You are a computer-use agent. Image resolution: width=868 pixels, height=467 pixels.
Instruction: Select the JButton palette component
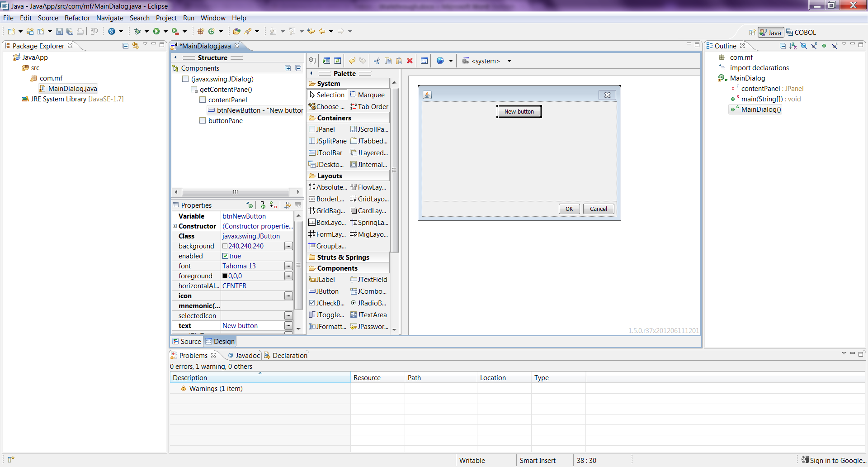point(327,291)
